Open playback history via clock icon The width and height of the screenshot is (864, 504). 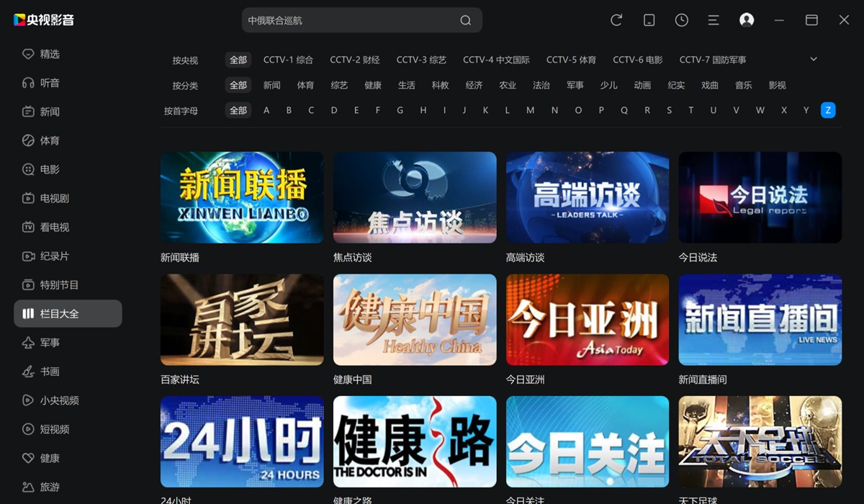[681, 20]
